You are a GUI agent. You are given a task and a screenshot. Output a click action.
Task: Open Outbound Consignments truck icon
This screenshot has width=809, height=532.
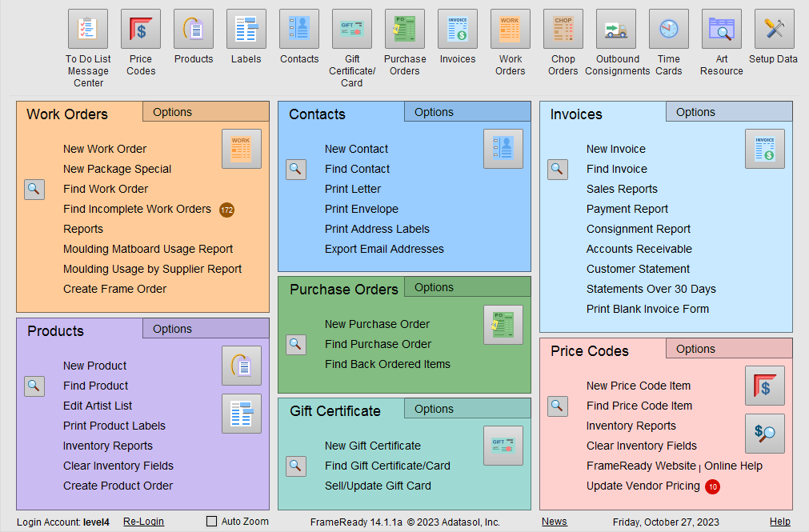tap(616, 30)
